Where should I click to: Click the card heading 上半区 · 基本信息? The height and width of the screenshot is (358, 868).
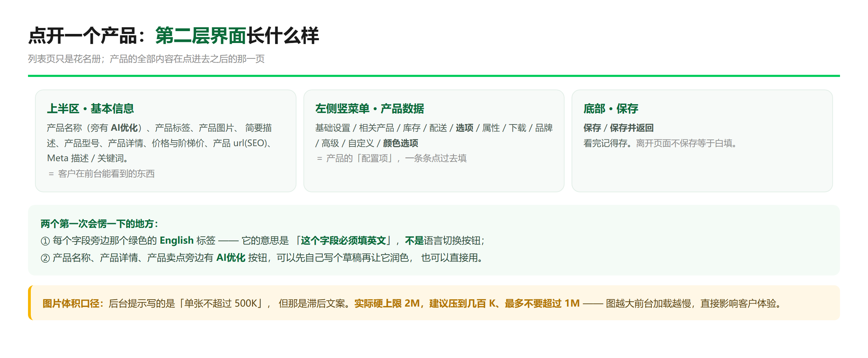[x=91, y=109]
